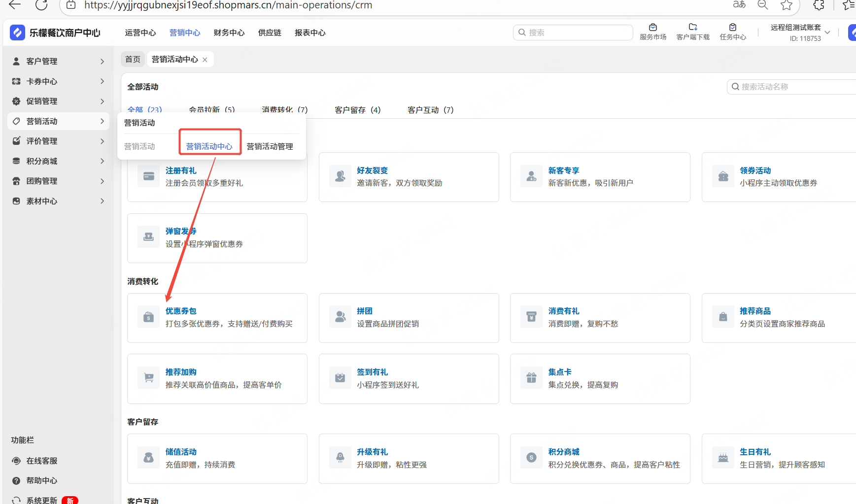Click the top 搜索 search field
Viewport: 856px width, 504px height.
click(x=573, y=33)
